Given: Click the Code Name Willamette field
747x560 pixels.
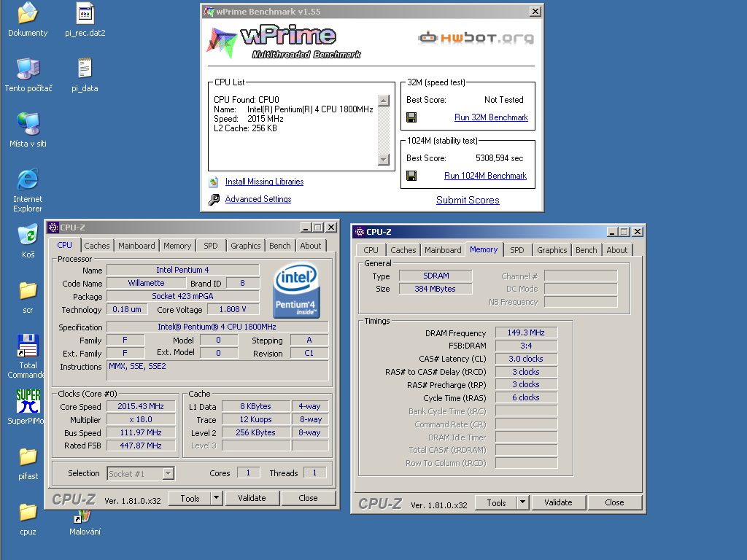Looking at the screenshot, I should pyautogui.click(x=146, y=283).
